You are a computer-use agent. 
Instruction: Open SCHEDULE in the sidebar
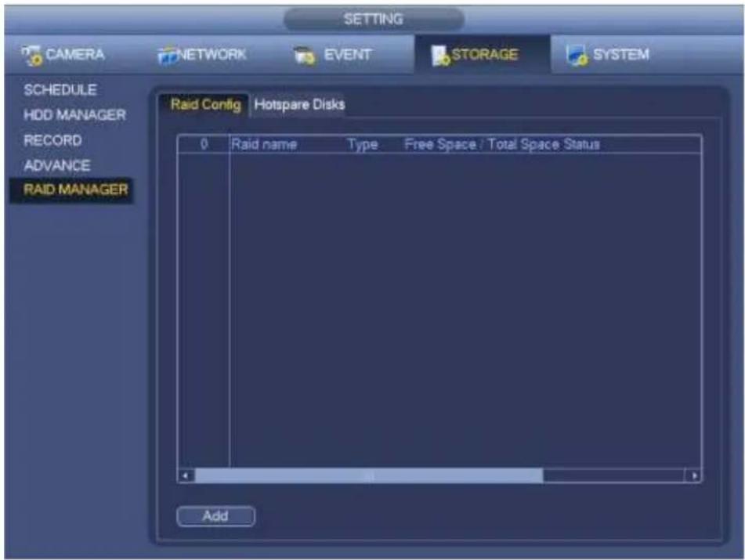click(x=60, y=90)
